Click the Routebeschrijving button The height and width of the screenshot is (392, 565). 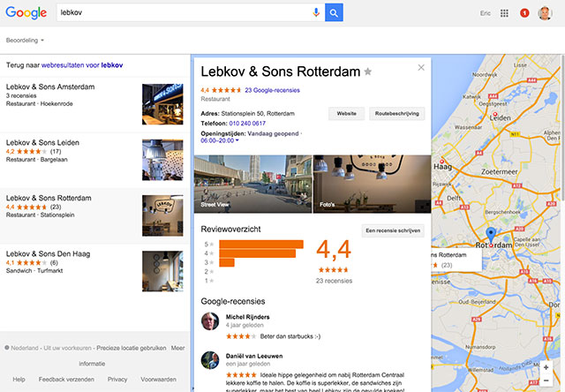click(x=396, y=114)
